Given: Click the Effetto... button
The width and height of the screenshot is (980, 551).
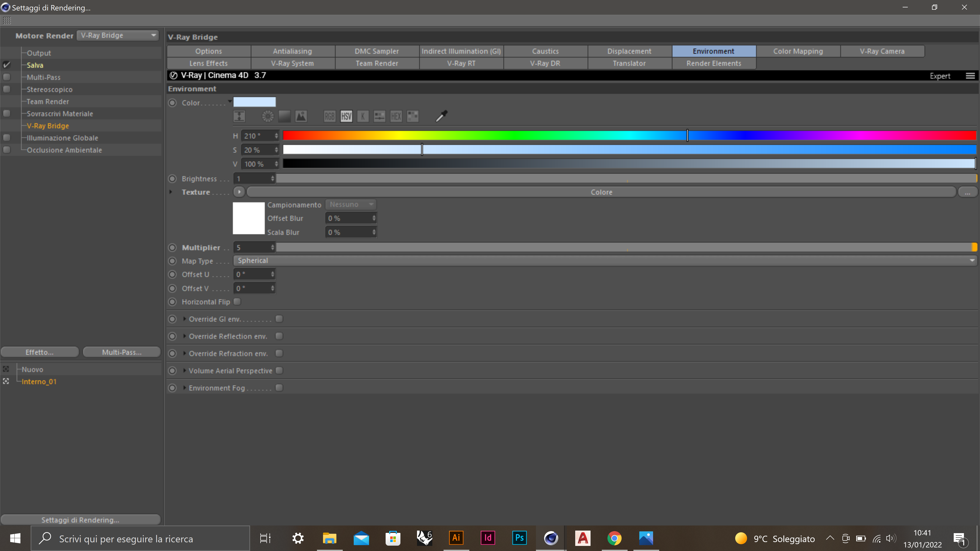Looking at the screenshot, I should tap(40, 352).
